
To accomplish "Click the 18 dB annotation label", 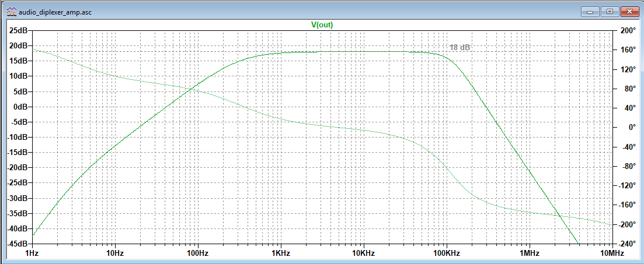I will tap(459, 48).
